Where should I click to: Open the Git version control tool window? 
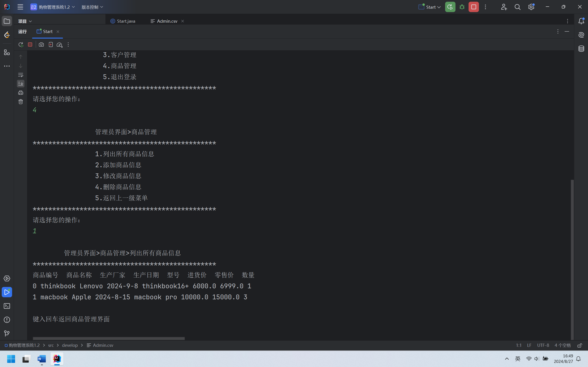pos(7,334)
